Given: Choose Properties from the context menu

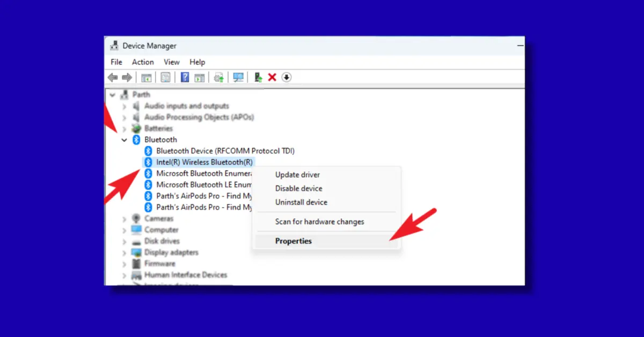Looking at the screenshot, I should 293,241.
